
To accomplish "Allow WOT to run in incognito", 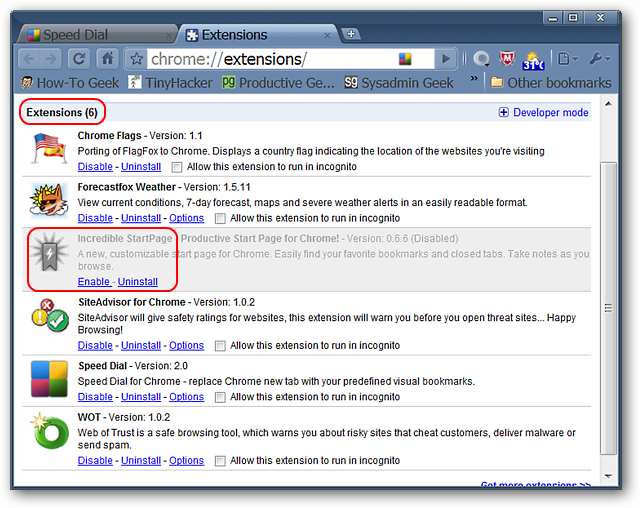I will click(220, 461).
